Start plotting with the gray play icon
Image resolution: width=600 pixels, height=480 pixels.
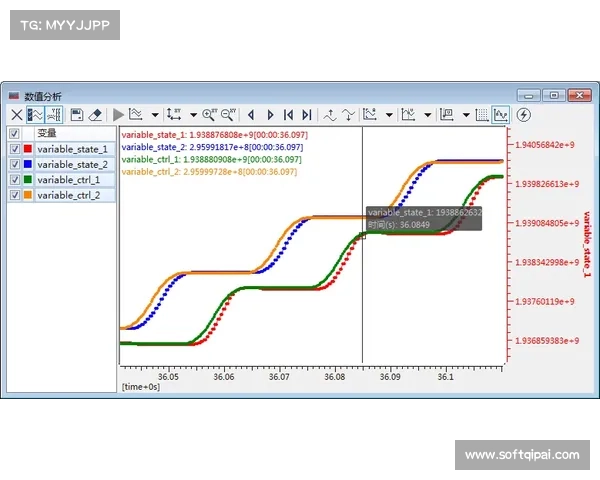pyautogui.click(x=118, y=115)
